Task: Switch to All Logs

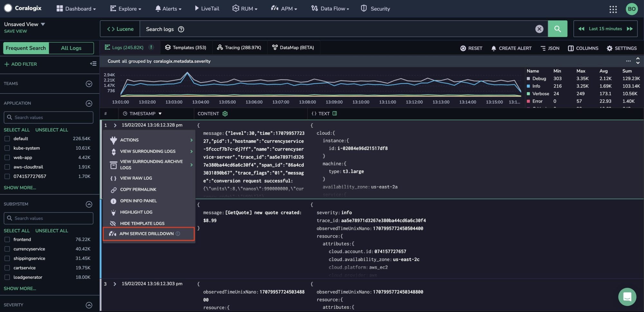Action: pyautogui.click(x=71, y=48)
